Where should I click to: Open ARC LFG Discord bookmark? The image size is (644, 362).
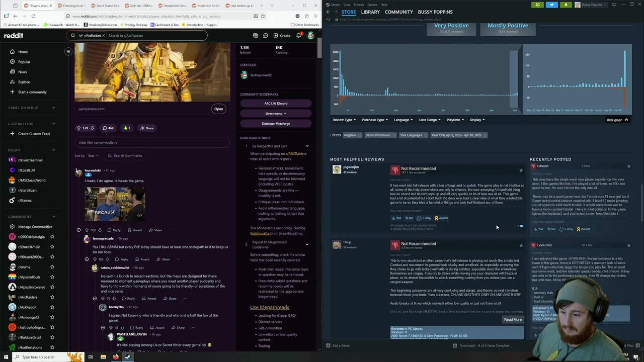coord(276,104)
